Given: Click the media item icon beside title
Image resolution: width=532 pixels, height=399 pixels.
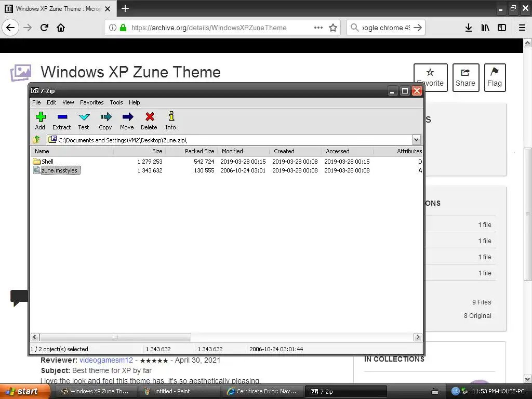Looking at the screenshot, I should click(x=21, y=73).
